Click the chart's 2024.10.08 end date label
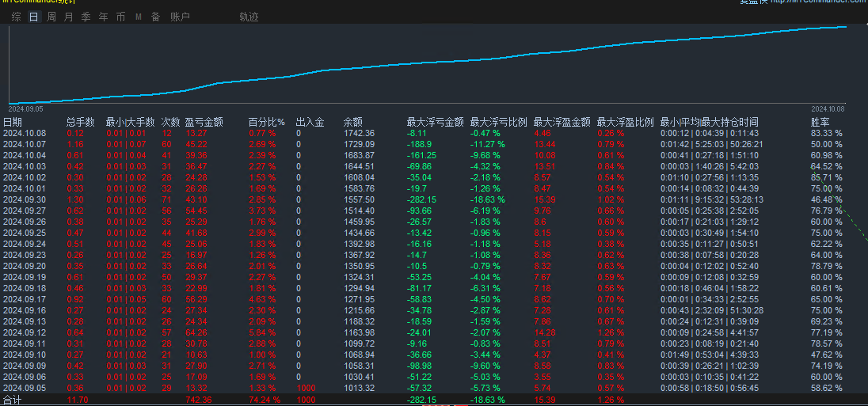Viewport: 868px width, 406px height. pos(828,108)
